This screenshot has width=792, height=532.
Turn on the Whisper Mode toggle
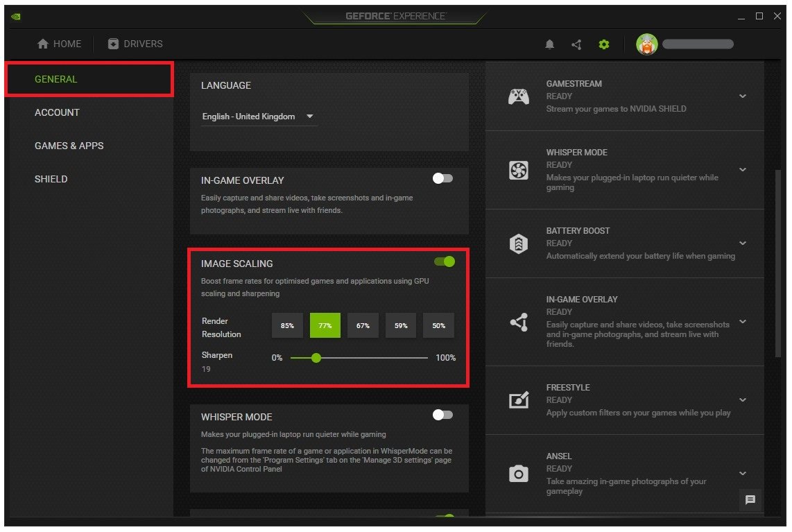442,415
